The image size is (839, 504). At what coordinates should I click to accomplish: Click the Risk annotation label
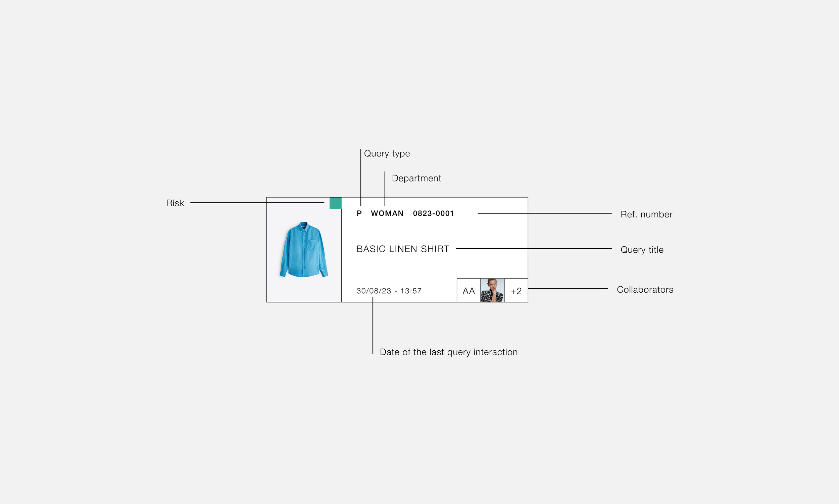click(175, 203)
